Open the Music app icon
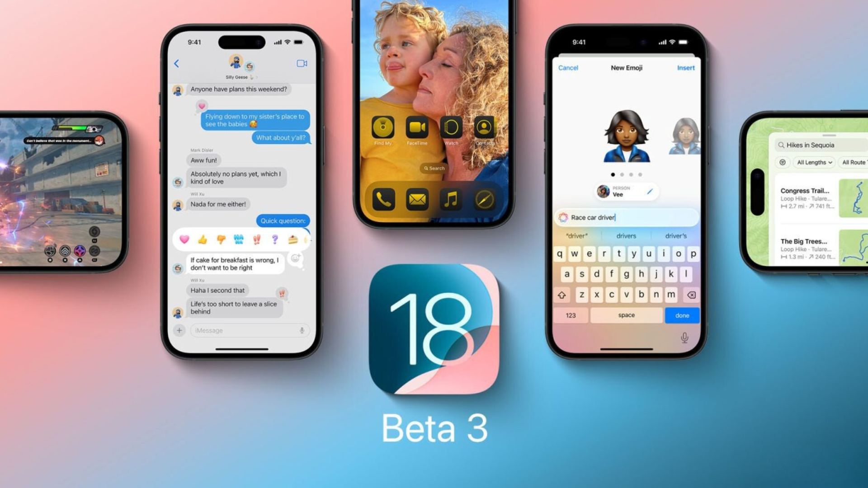The height and width of the screenshot is (488, 868). pyautogui.click(x=451, y=200)
